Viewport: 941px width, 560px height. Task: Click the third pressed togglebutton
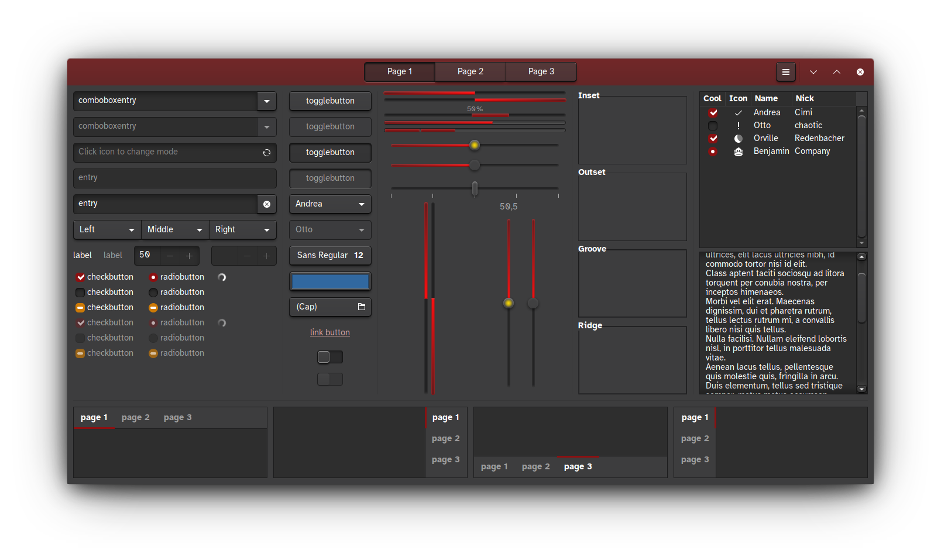click(x=330, y=153)
